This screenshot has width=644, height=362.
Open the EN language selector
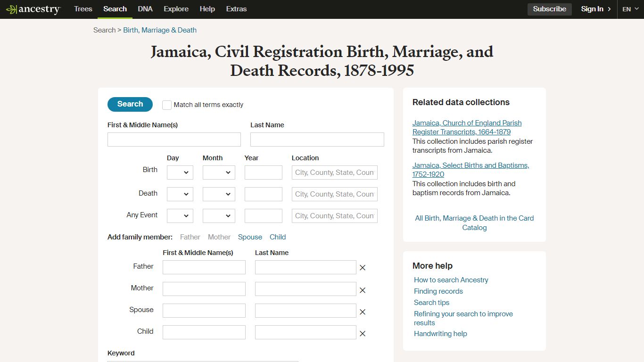point(630,9)
